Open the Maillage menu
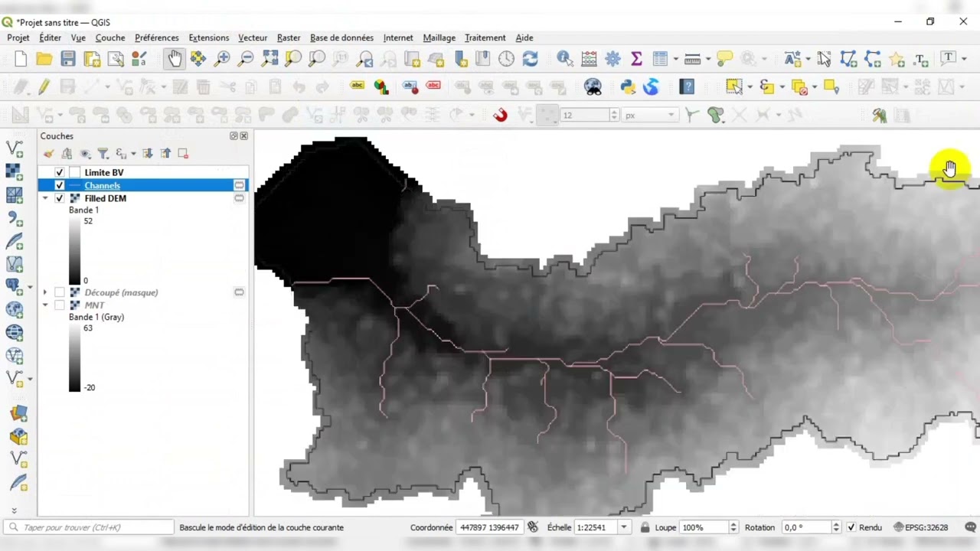This screenshot has width=980, height=551. [439, 37]
